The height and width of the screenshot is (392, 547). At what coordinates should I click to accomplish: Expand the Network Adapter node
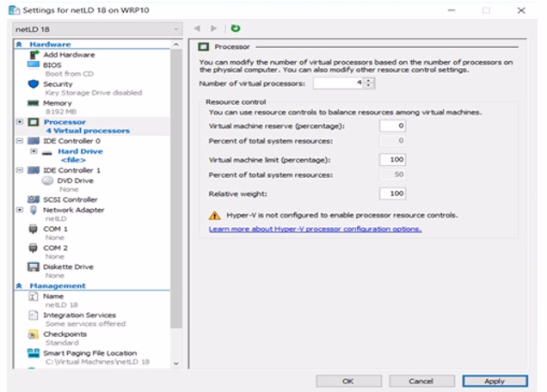coord(20,210)
